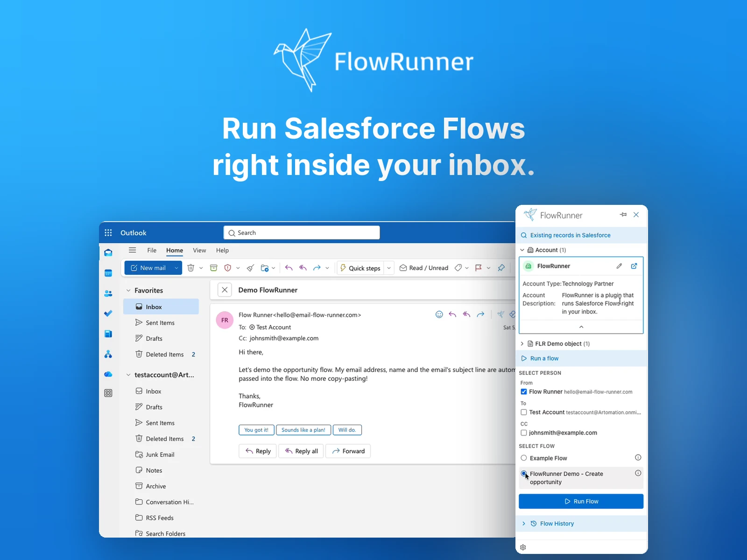Open the New mail dropdown arrow
The width and height of the screenshot is (747, 560).
click(x=176, y=268)
